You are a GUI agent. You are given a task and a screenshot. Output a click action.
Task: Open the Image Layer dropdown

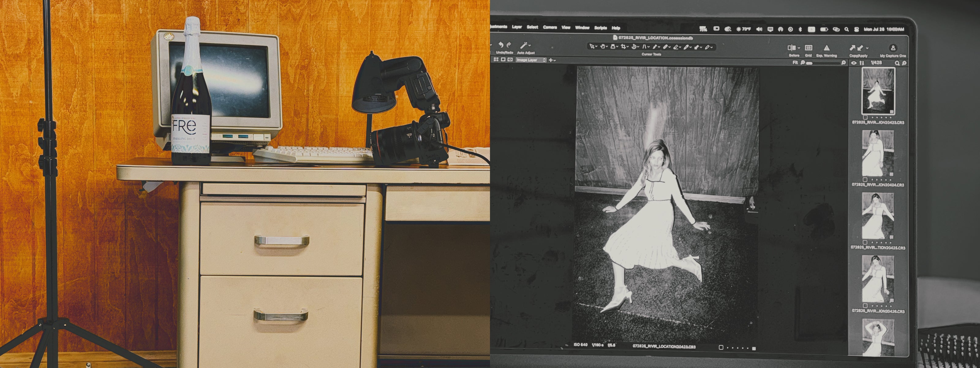531,60
